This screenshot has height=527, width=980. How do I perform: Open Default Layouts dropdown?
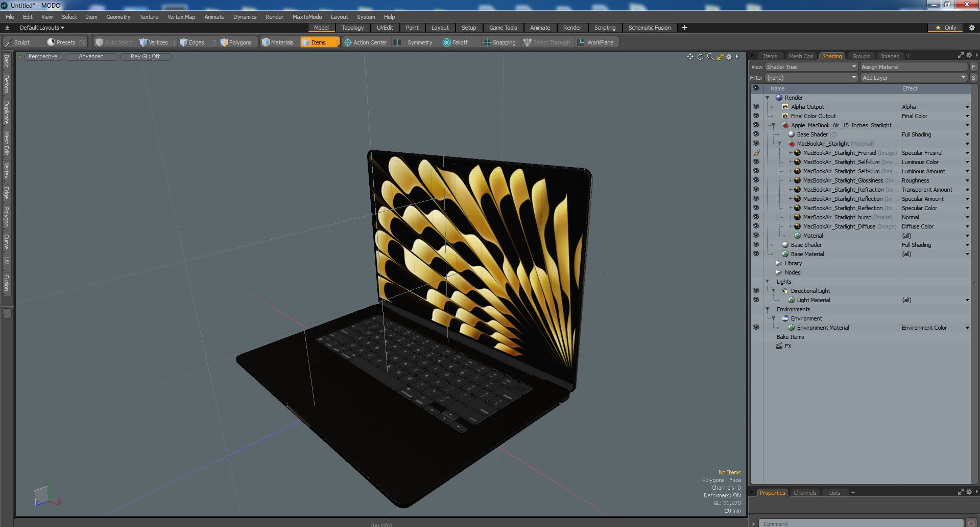tap(42, 28)
